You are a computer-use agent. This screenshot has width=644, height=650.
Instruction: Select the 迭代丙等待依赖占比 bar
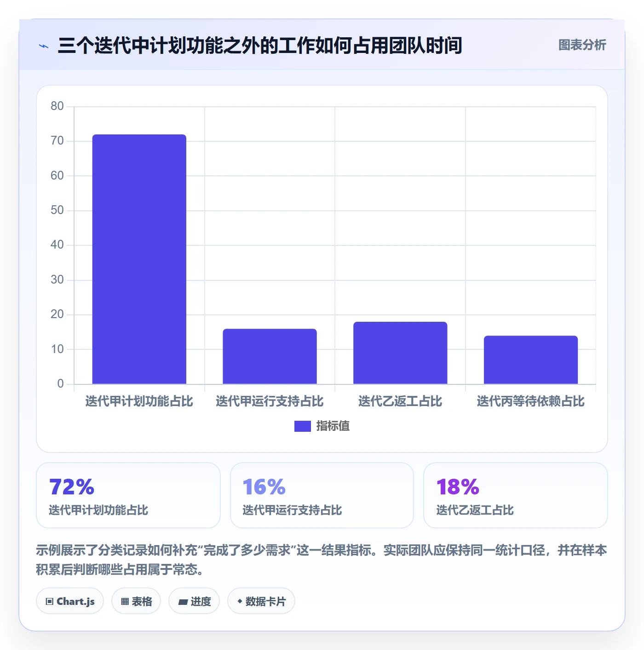click(x=531, y=360)
